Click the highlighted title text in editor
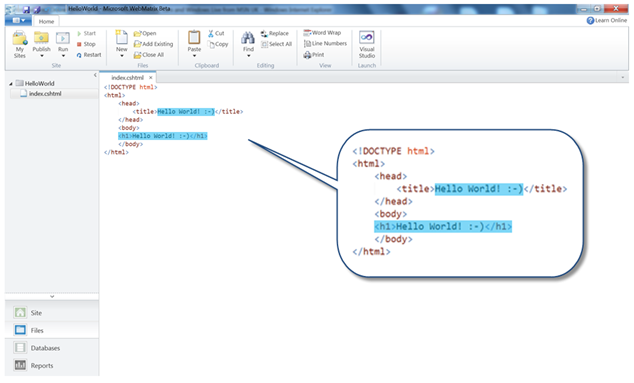 186,112
